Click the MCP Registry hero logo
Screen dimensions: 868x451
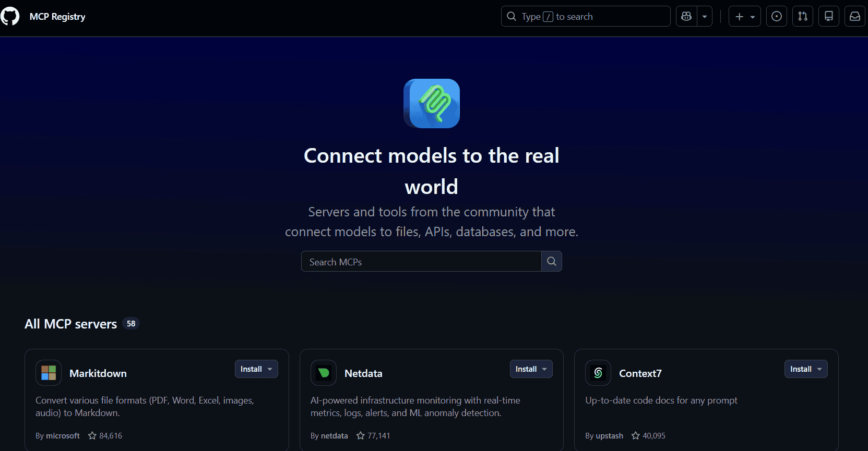click(x=432, y=103)
